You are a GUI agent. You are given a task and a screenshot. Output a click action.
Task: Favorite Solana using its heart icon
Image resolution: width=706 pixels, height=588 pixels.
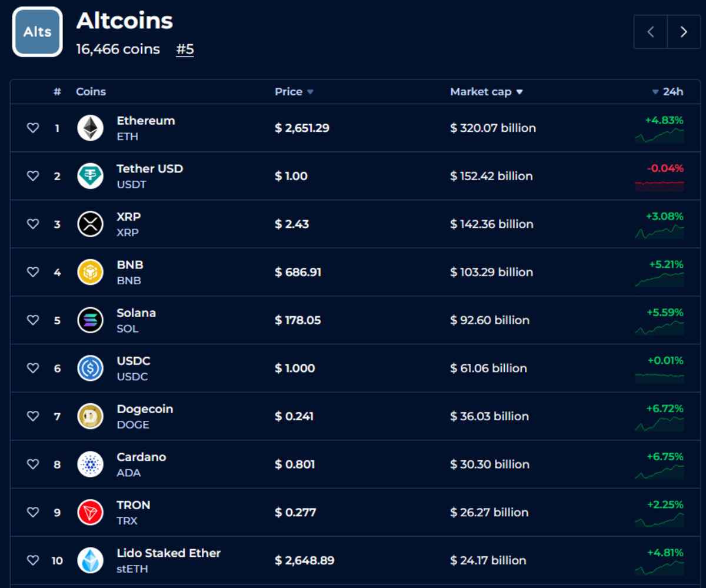pyautogui.click(x=32, y=320)
